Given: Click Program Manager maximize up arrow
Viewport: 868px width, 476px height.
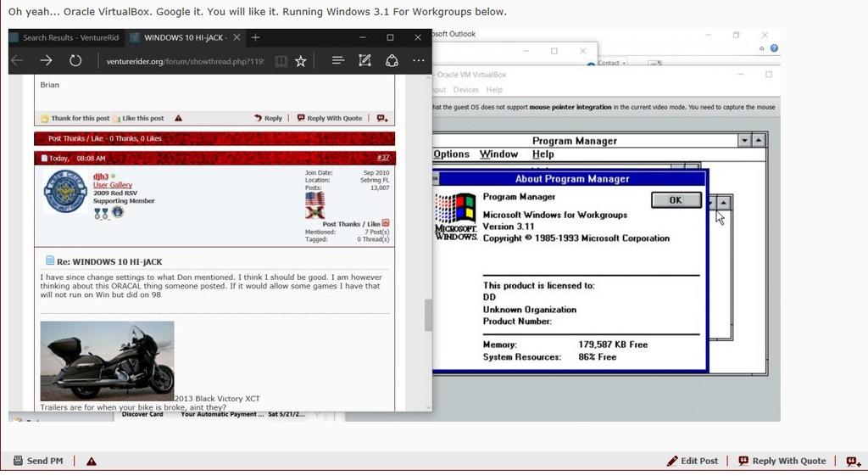Looking at the screenshot, I should 759,141.
